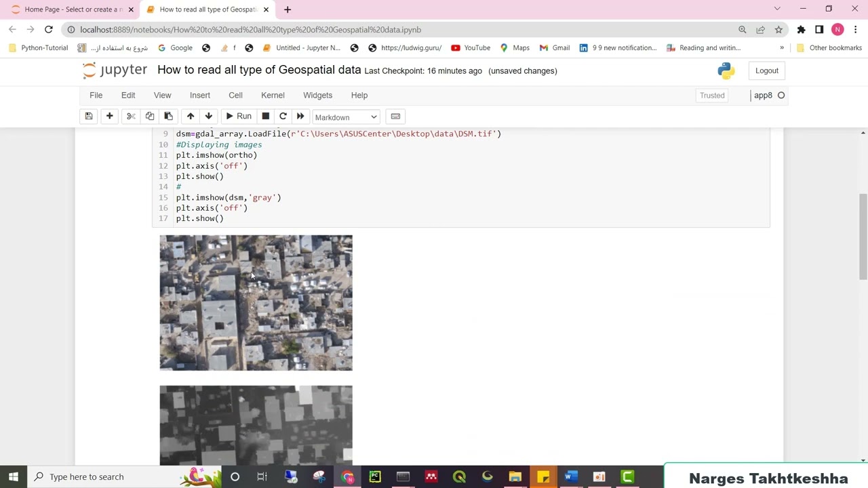Click the grayscale DSM output image
The width and height of the screenshot is (868, 488).
256,425
